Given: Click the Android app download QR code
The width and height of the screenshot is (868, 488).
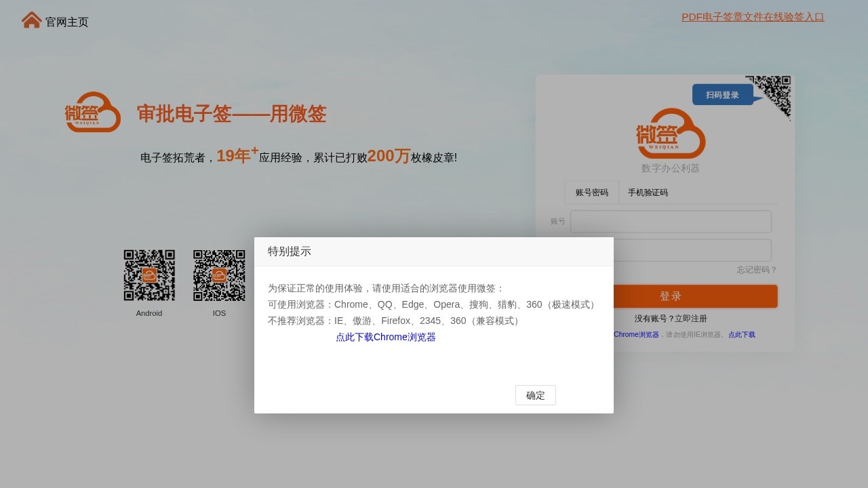Looking at the screenshot, I should tap(149, 274).
